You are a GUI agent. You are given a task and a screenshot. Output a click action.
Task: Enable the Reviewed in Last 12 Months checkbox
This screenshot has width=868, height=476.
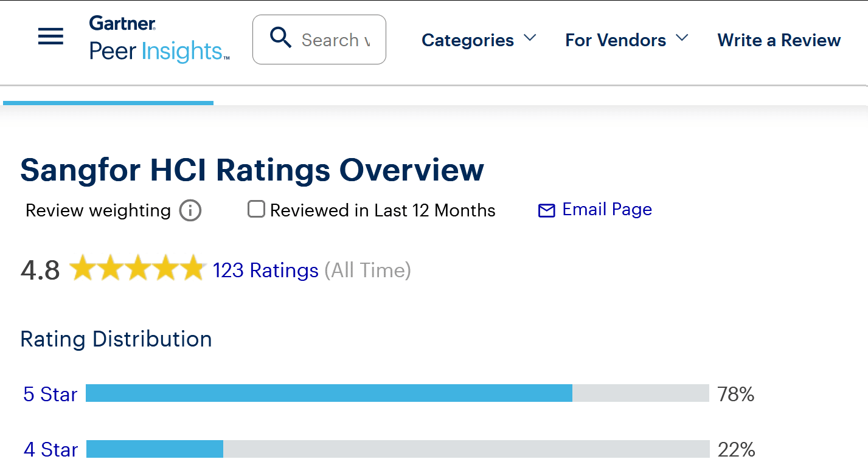coord(256,210)
